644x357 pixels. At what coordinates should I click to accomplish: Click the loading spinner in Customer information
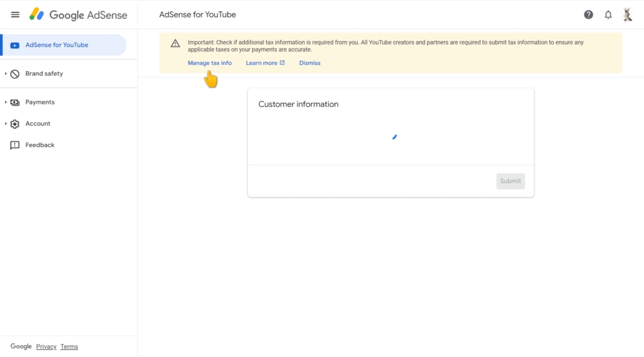click(x=394, y=137)
